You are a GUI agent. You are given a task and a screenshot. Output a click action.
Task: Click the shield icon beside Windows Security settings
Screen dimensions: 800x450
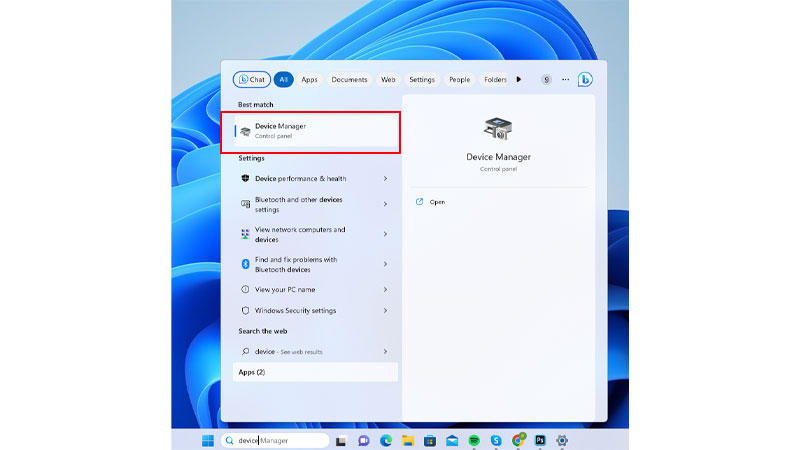[x=245, y=310]
